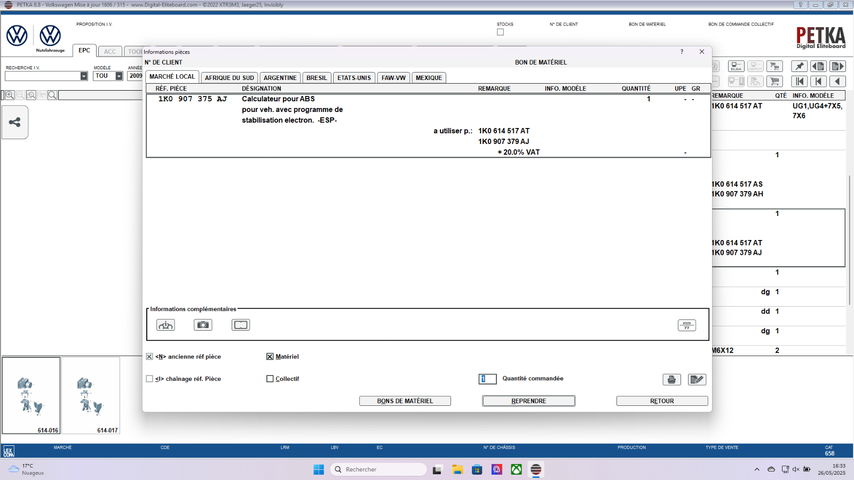This screenshot has height=480, width=854.
Task: Click the double-cart transfer icon
Action: point(774,66)
